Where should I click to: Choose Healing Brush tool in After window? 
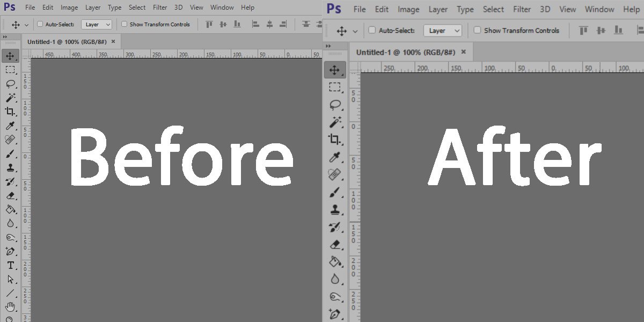click(335, 174)
